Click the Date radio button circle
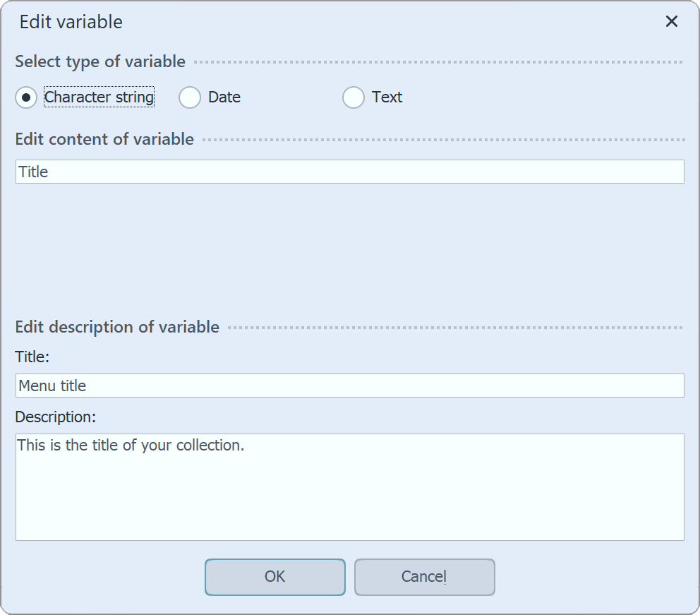700x615 pixels. (x=189, y=97)
